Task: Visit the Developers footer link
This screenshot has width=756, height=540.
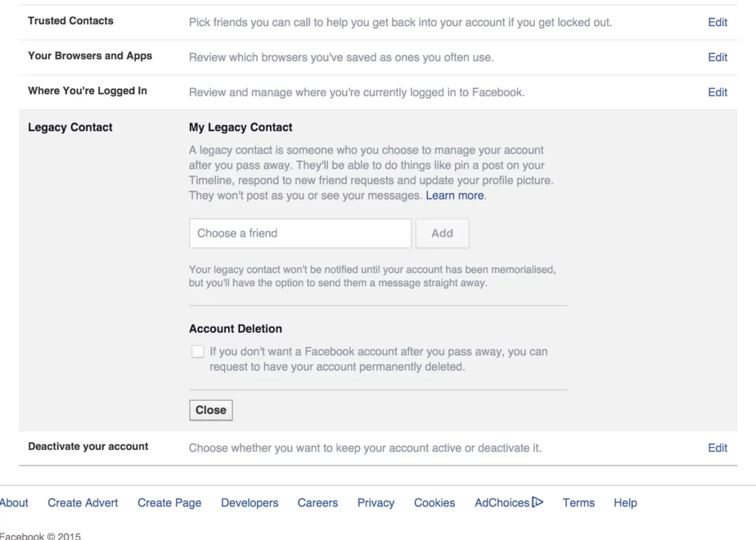Action: click(249, 503)
